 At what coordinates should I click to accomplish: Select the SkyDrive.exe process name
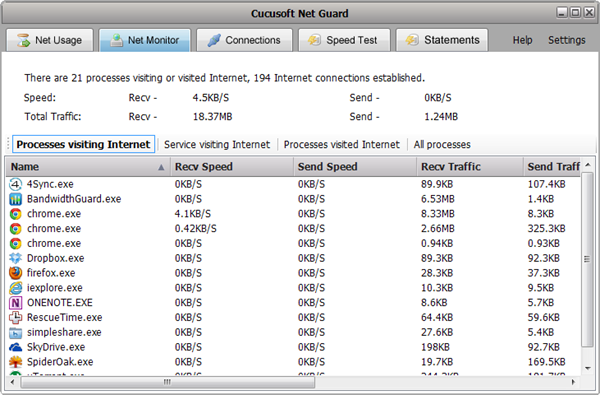coord(56,347)
